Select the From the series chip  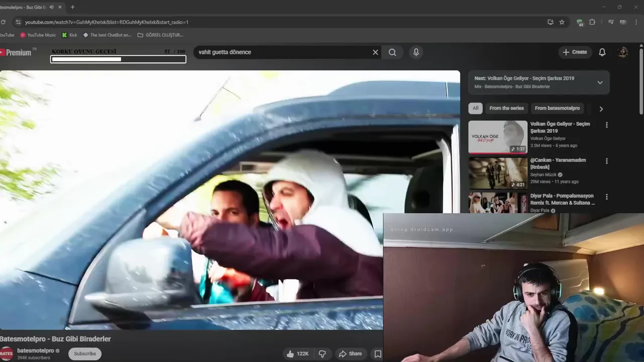(x=507, y=108)
